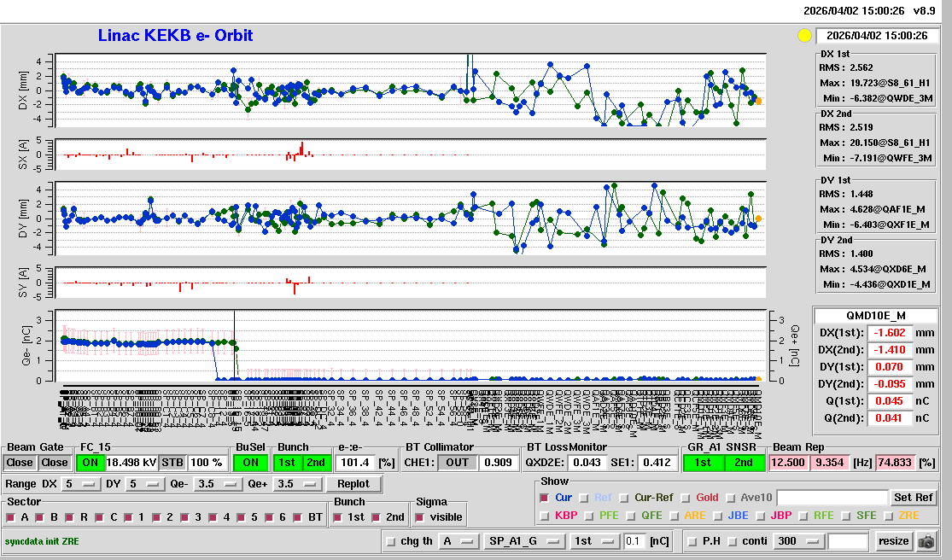Click the Replot button
The height and width of the screenshot is (560, 952).
coord(353,484)
